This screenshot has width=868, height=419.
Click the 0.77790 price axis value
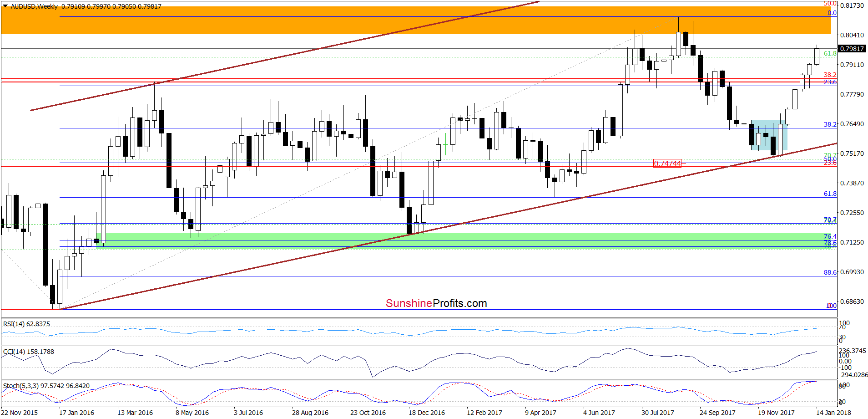(852, 94)
